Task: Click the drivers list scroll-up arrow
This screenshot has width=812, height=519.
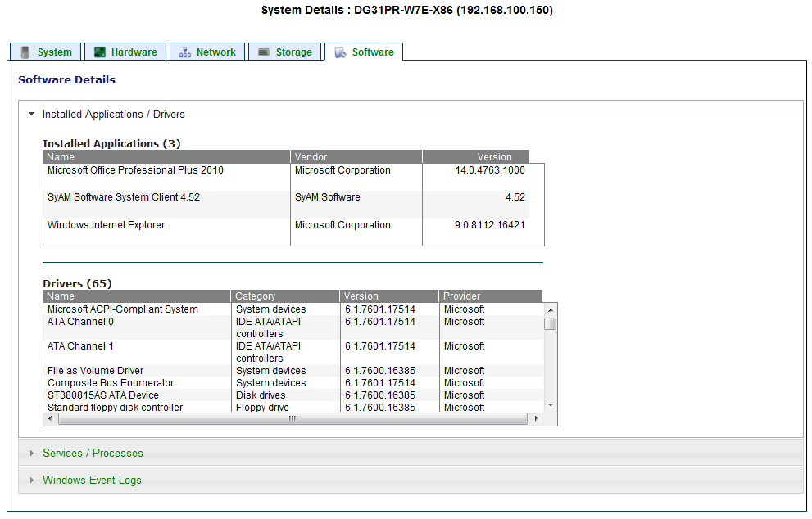Action: 551,309
